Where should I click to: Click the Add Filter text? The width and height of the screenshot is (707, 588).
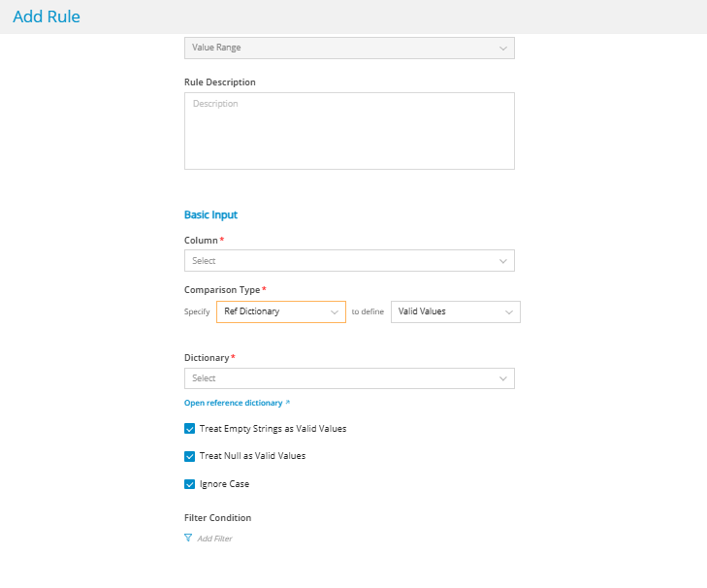click(x=214, y=539)
